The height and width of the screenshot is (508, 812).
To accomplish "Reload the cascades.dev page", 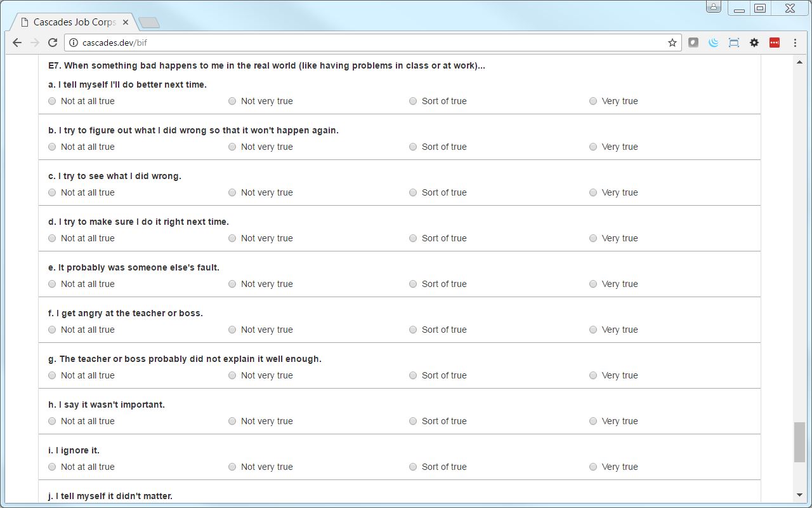I will (x=53, y=43).
